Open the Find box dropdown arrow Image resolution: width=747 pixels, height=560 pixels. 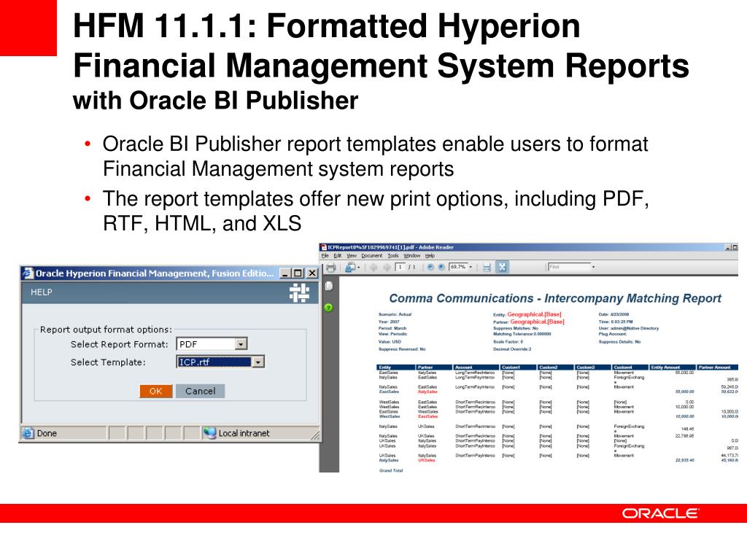(x=593, y=267)
